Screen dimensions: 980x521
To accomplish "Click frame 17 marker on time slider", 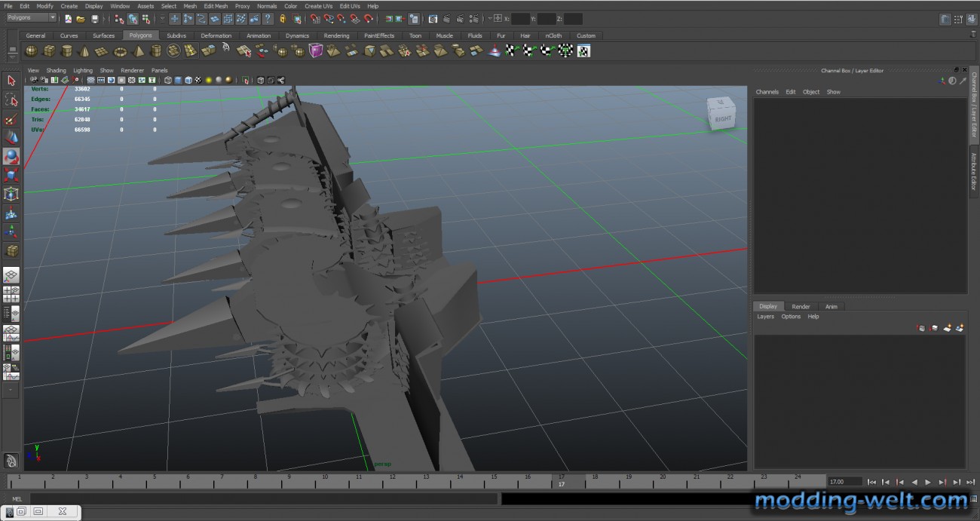I will click(561, 481).
